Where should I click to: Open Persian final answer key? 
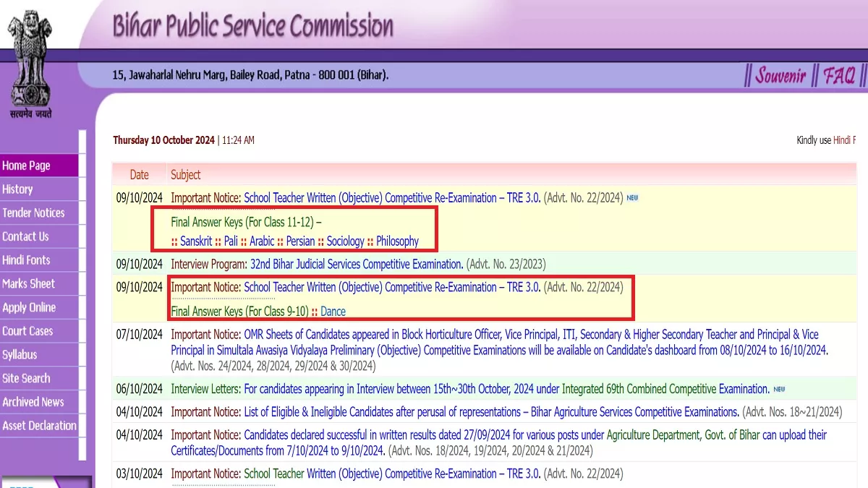[300, 241]
